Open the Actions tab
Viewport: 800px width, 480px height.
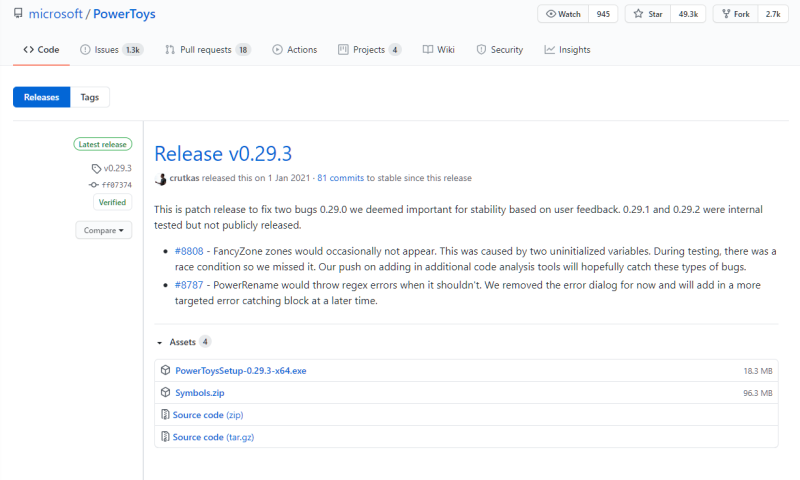click(x=294, y=49)
